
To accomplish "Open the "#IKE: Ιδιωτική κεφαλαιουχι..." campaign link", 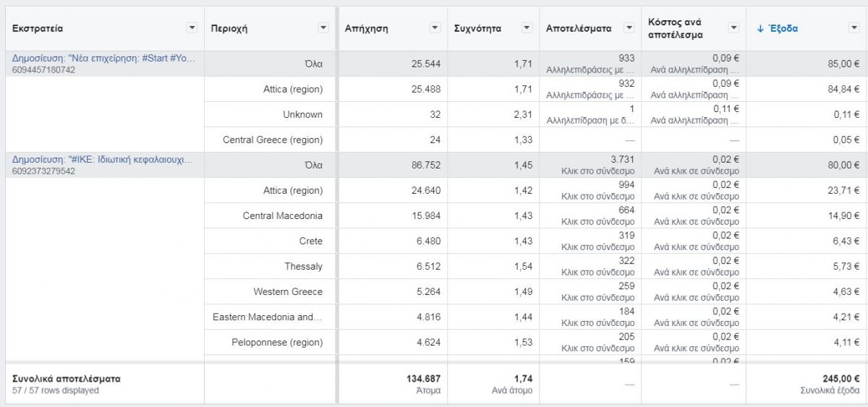I will tap(103, 159).
